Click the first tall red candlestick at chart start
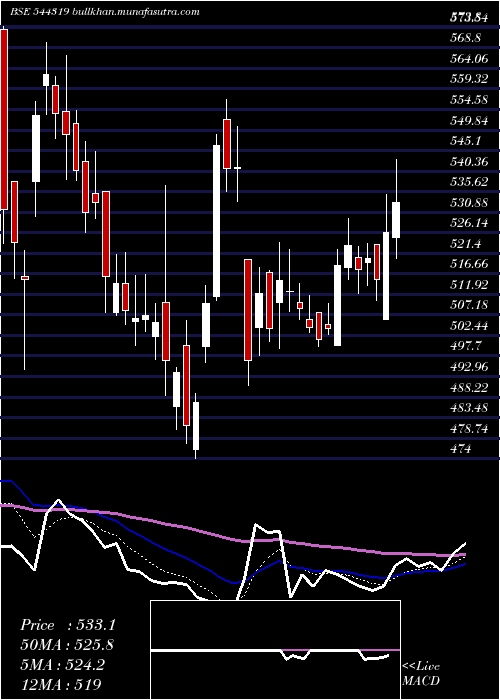This screenshot has width=500, height=700. point(4,119)
